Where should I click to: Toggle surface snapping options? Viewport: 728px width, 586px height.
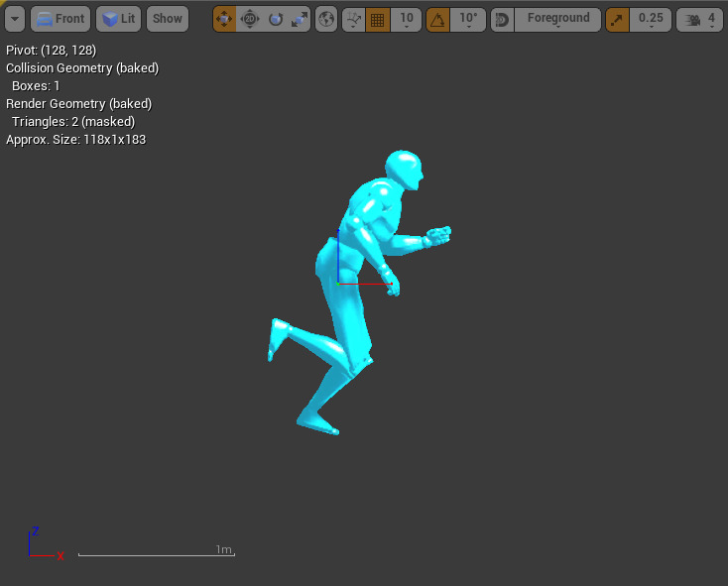pyautogui.click(x=354, y=19)
